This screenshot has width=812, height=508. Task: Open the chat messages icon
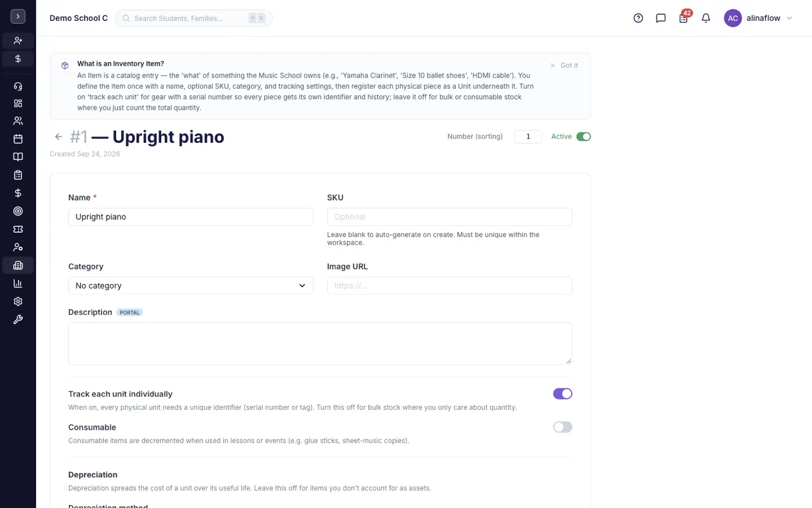coord(661,18)
